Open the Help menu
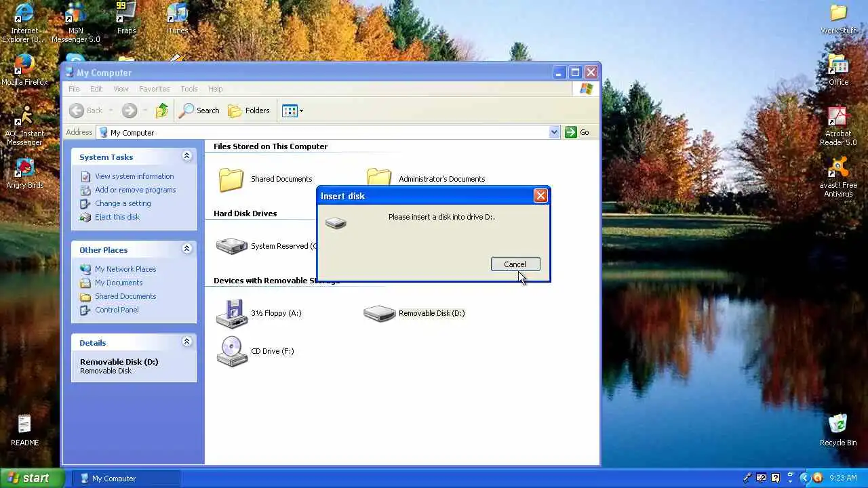868x488 pixels. [215, 89]
